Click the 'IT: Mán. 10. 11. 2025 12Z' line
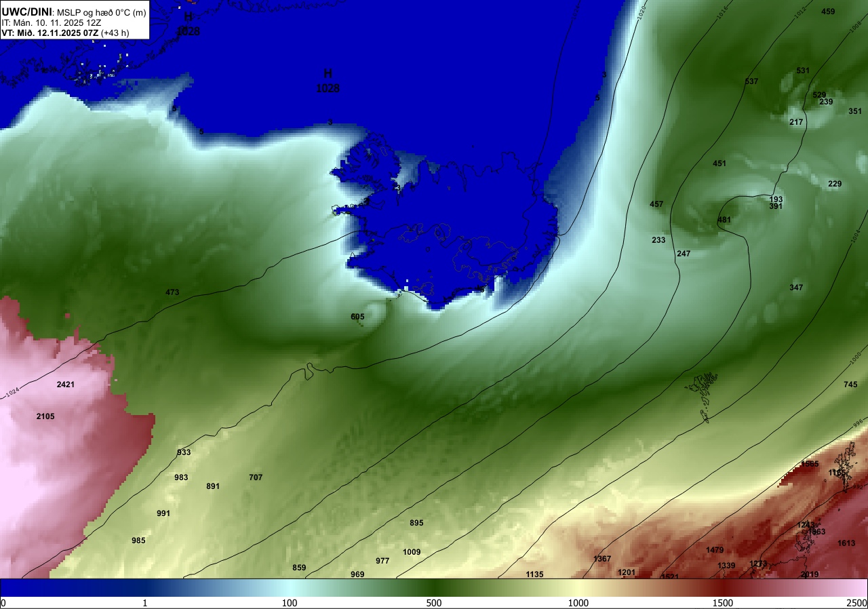Image resolution: width=868 pixels, height=609 pixels. (x=52, y=22)
